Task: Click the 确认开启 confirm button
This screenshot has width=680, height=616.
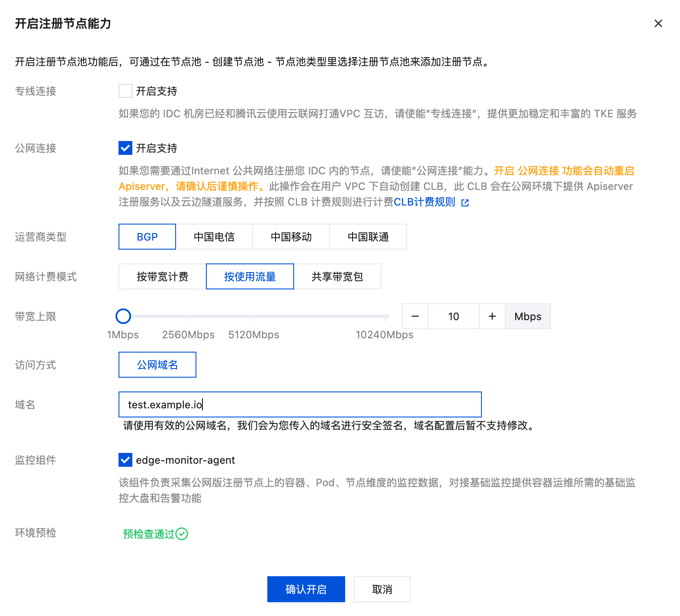Action: [x=306, y=589]
